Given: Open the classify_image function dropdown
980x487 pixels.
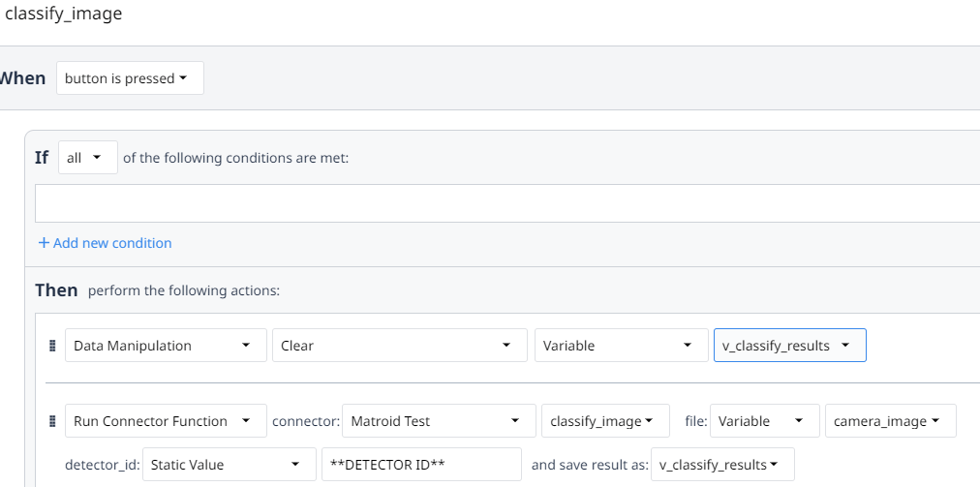Looking at the screenshot, I should (605, 421).
